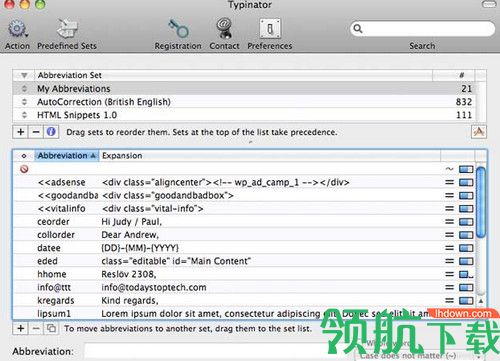Select the hhome abbreviation

pos(244,274)
